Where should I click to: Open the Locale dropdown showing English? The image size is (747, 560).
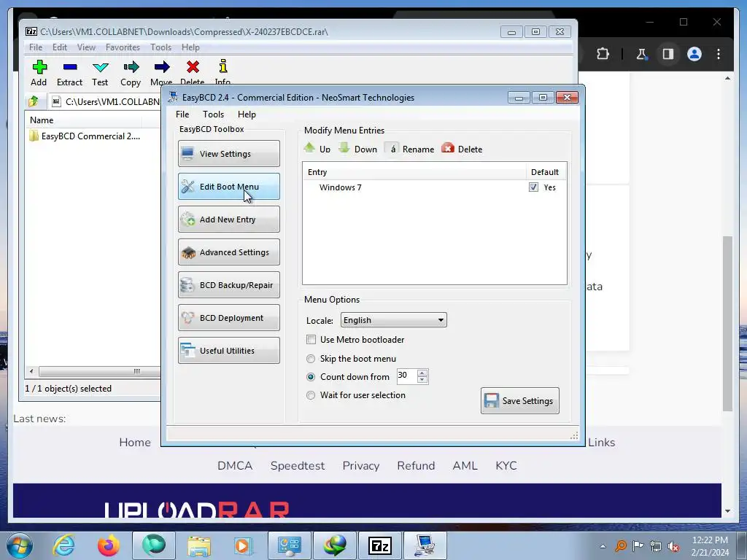393,320
